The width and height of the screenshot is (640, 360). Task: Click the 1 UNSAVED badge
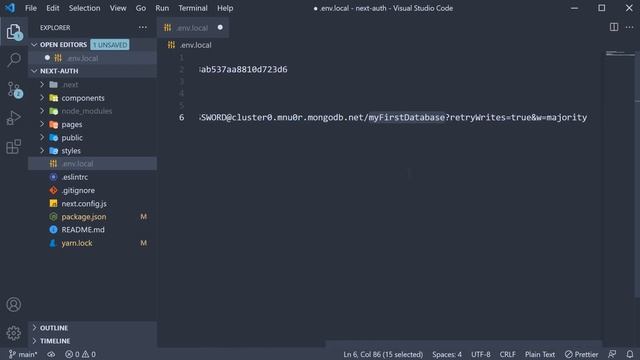110,44
